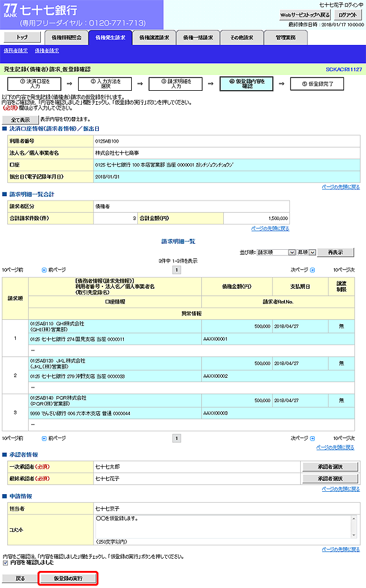
Task: Click 合計金額 value 1,500,000
Action: coord(278,218)
